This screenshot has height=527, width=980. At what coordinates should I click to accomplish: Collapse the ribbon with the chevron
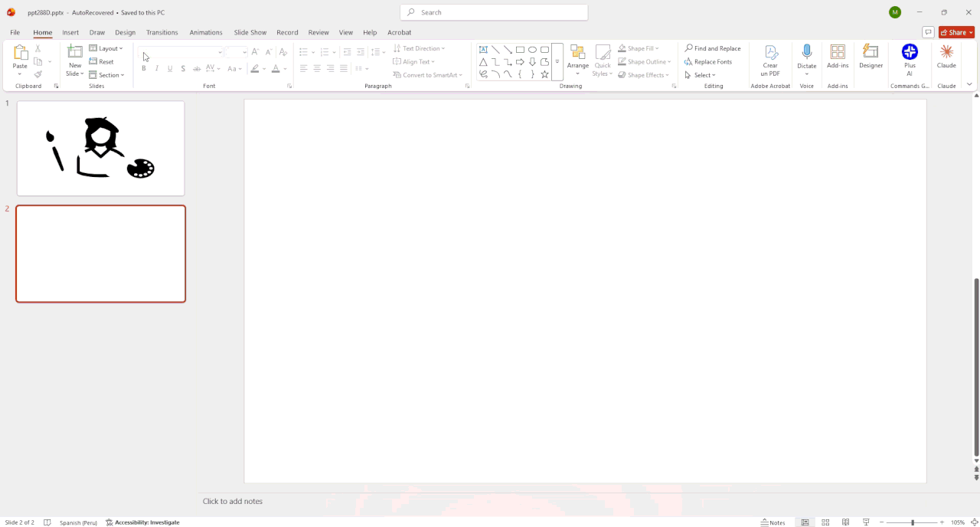(969, 84)
